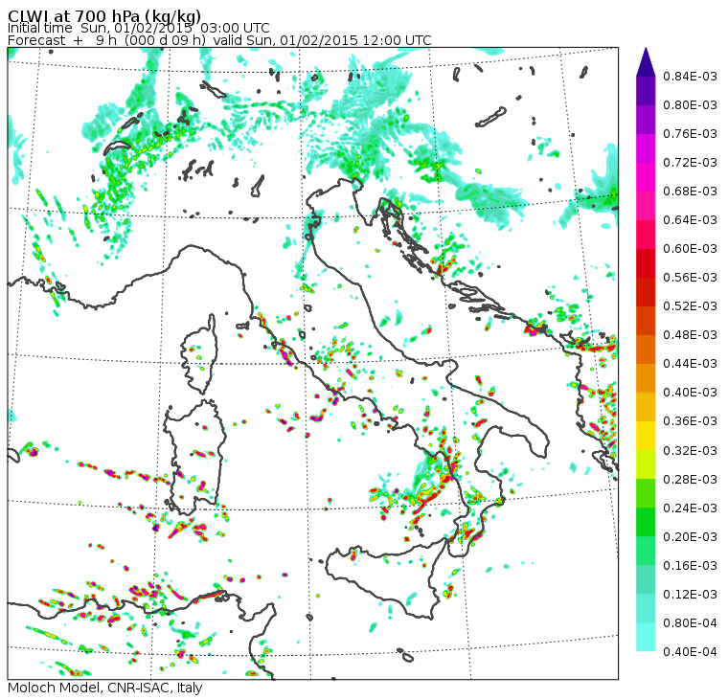Click the 'Moloch Model, CNR-ISAC, Italy' caption

tap(105, 688)
